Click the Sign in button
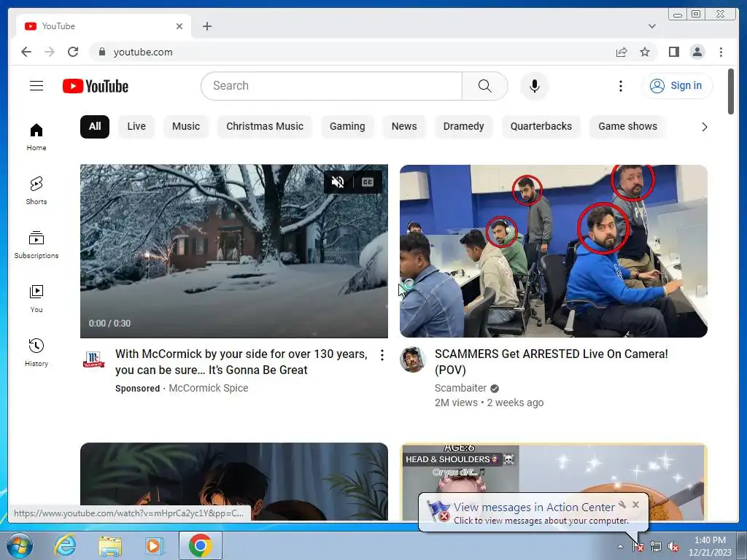 point(676,86)
